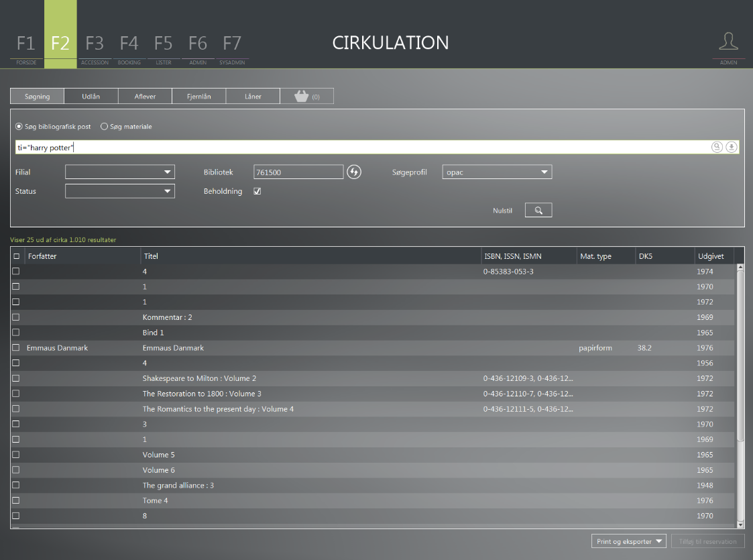Open F5 Lister module

(x=164, y=48)
